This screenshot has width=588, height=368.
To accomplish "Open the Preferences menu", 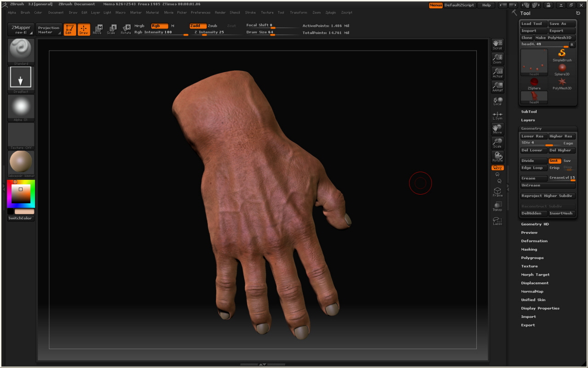I will [200, 12].
